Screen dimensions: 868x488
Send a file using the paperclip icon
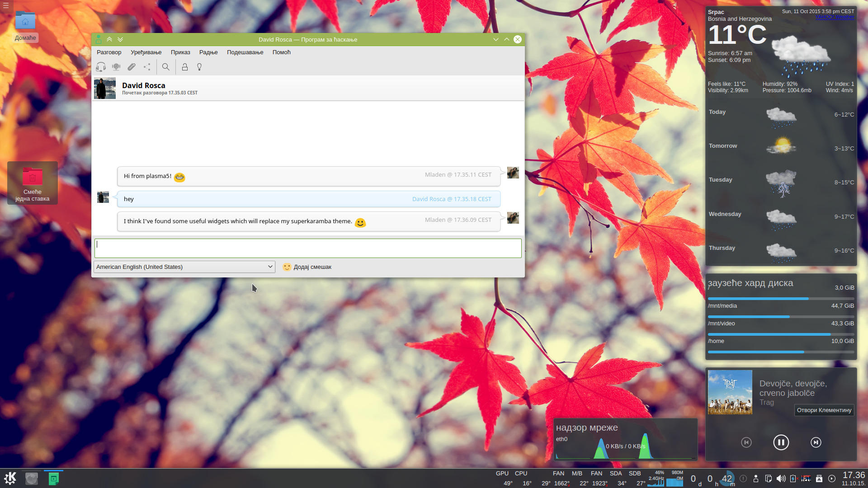(132, 67)
